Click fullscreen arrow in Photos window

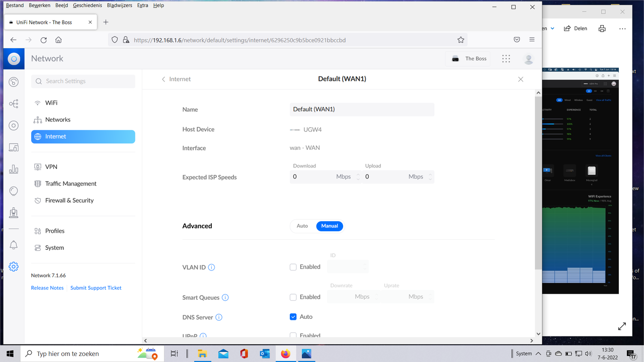(x=622, y=326)
